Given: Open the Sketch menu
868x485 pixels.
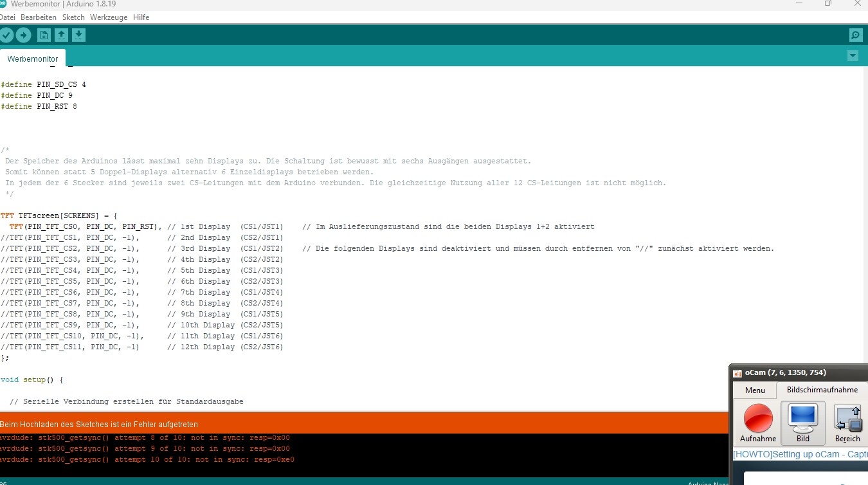Looking at the screenshot, I should pos(73,17).
